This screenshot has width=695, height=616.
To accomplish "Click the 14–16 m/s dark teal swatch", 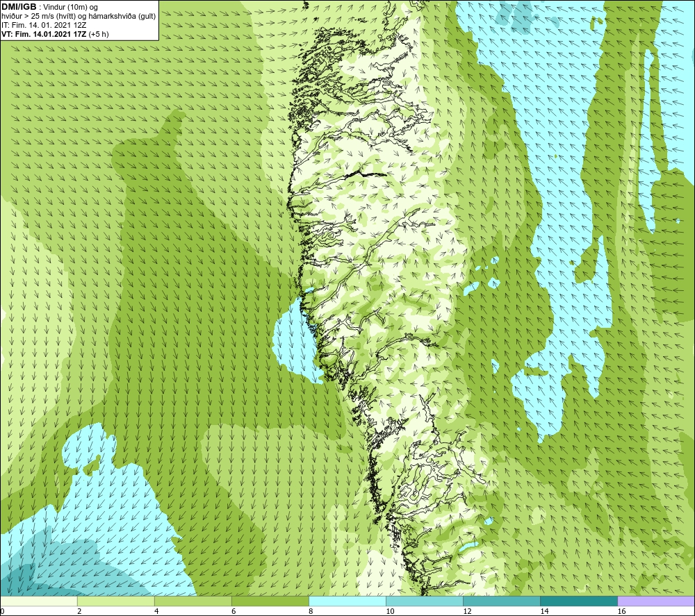I will (x=578, y=601).
